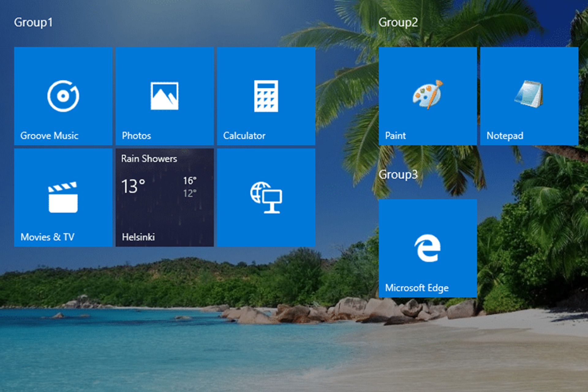Click the 'Microsoft Edge' tile label text
The width and height of the screenshot is (588, 392).
(x=417, y=288)
